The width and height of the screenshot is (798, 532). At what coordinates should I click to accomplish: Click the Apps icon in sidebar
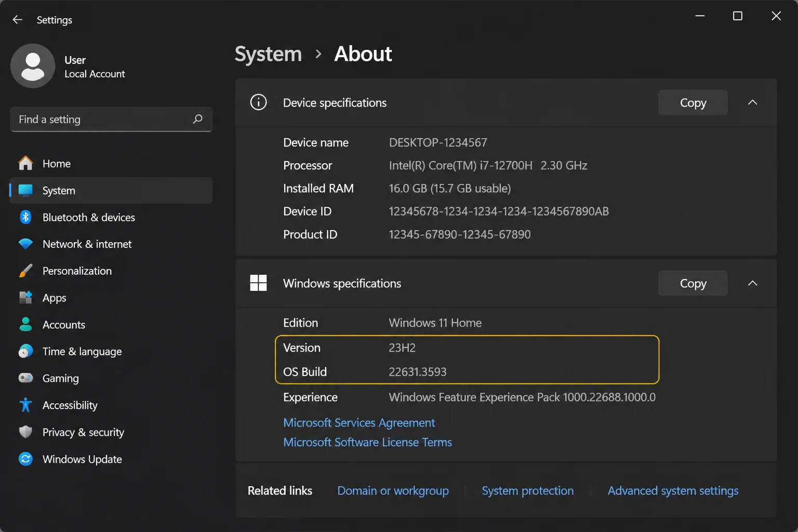click(x=25, y=298)
